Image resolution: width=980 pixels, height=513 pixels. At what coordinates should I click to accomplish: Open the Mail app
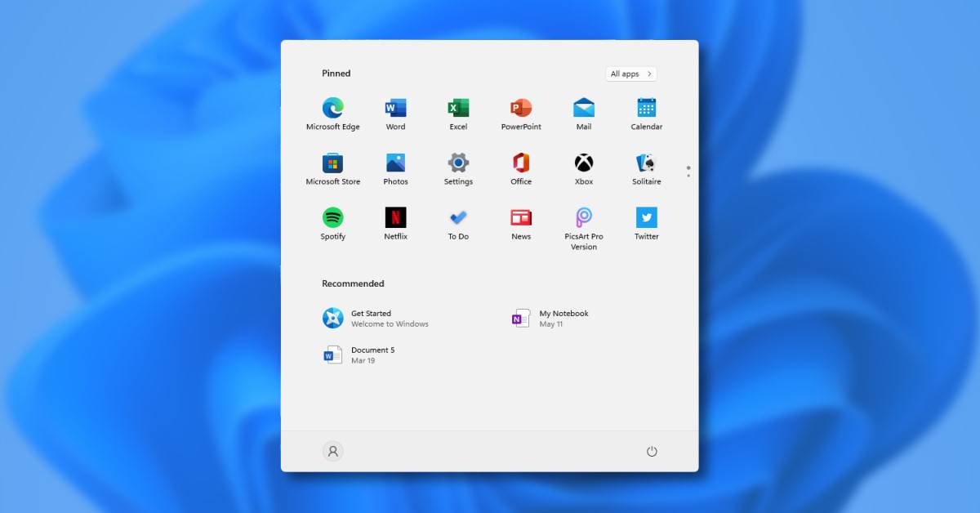coord(583,109)
